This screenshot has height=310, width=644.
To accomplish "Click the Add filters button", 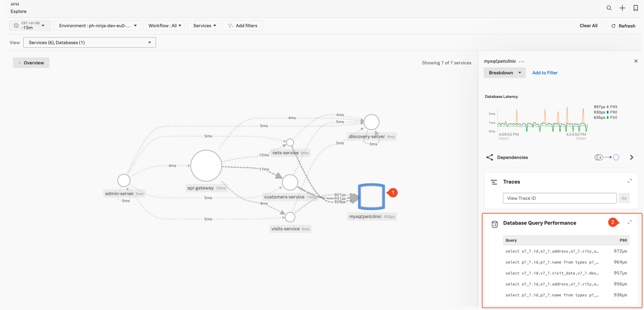I will [243, 26].
